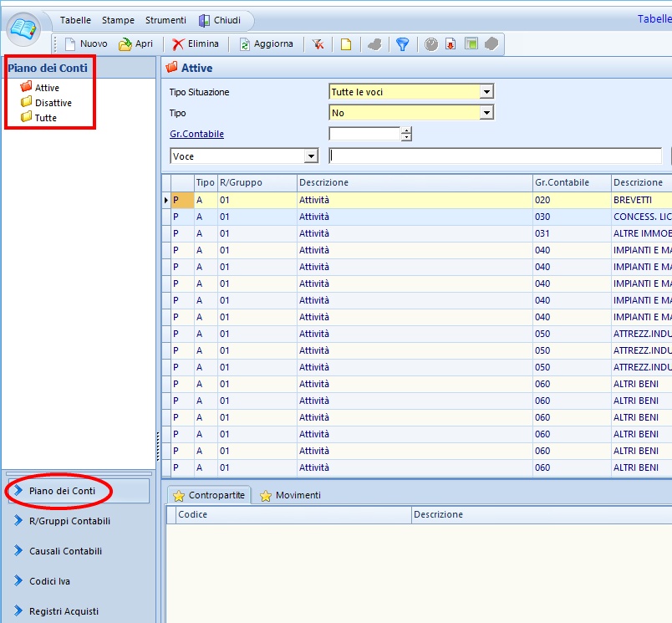Open the Stampe menu
This screenshot has width=672, height=623.
click(118, 20)
